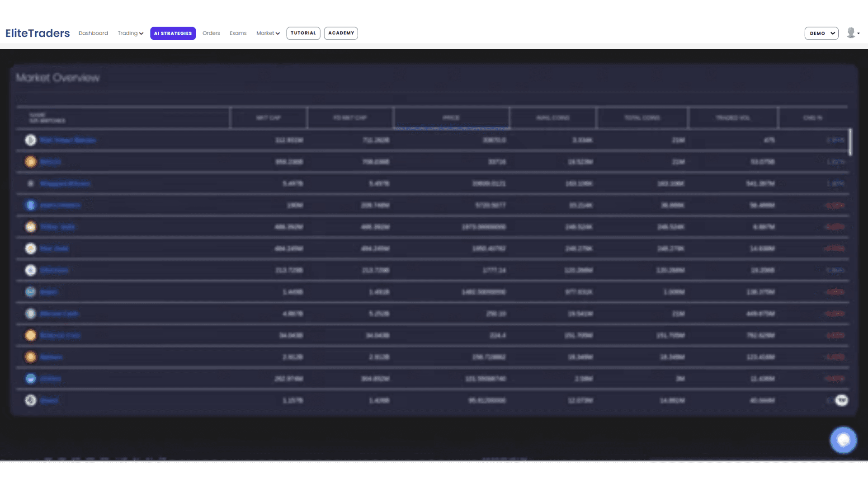The height and width of the screenshot is (488, 868).
Task: Expand the Market dropdown menu
Action: pos(268,33)
